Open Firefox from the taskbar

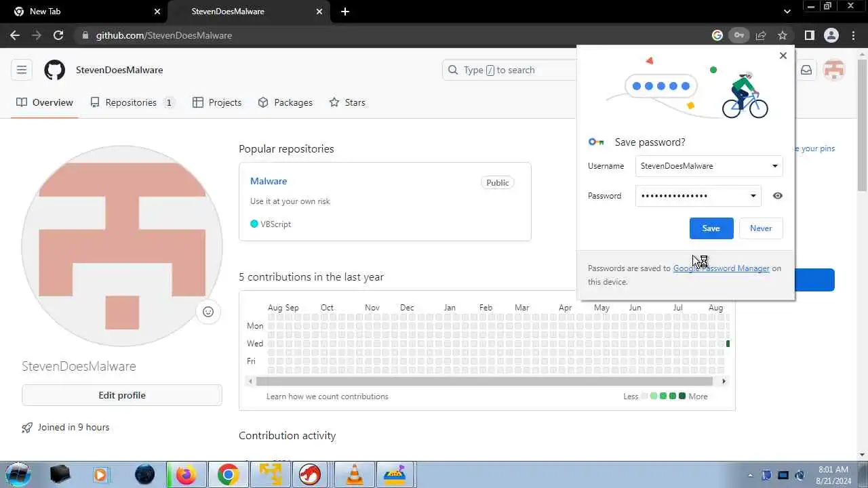tap(186, 474)
